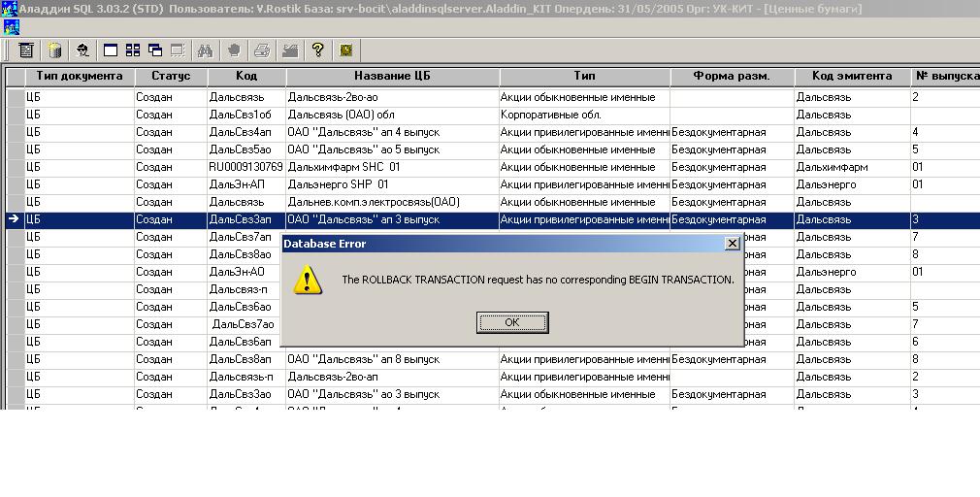Viewport: 980px width, 497px height.
Task: Click the warning icon in Database Error dialog
Action: pyautogui.click(x=308, y=280)
